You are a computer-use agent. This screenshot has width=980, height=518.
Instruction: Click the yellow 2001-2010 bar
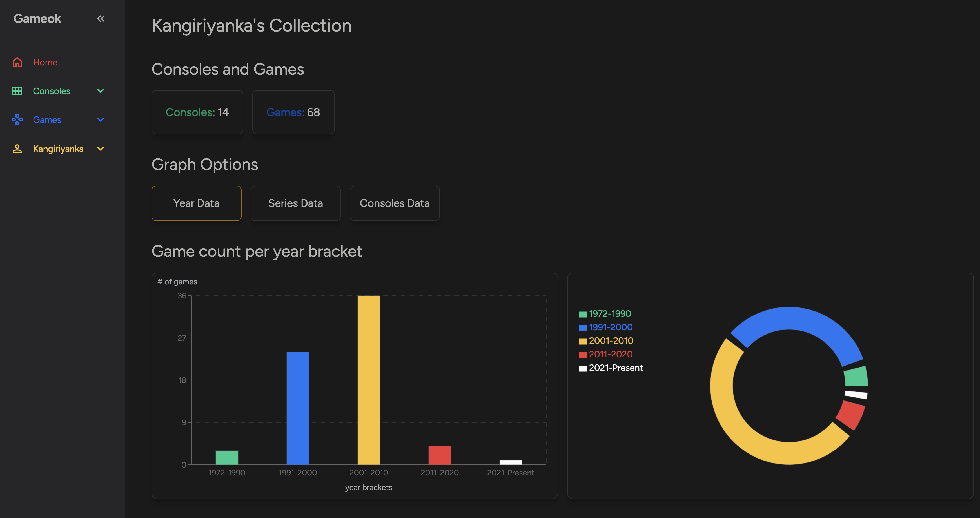pos(369,380)
